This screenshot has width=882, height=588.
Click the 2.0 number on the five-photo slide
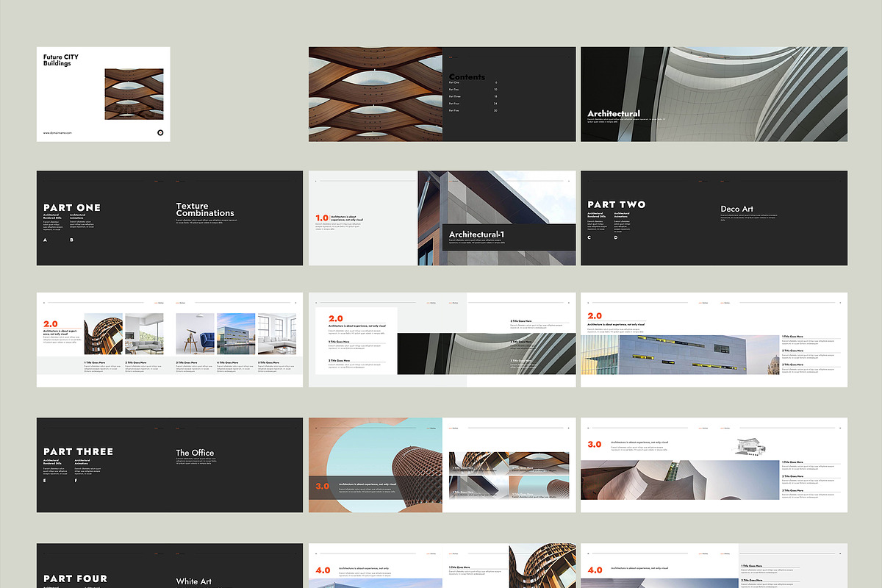[x=50, y=324]
